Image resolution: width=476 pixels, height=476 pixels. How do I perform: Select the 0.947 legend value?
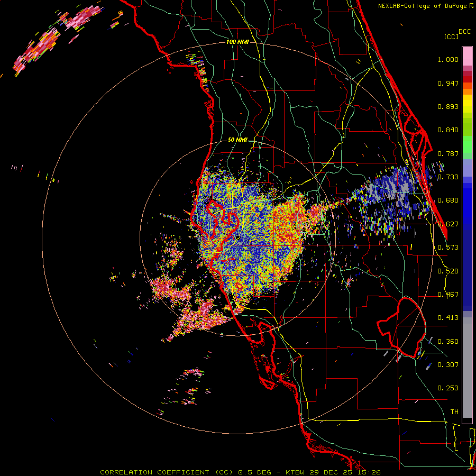448,83
